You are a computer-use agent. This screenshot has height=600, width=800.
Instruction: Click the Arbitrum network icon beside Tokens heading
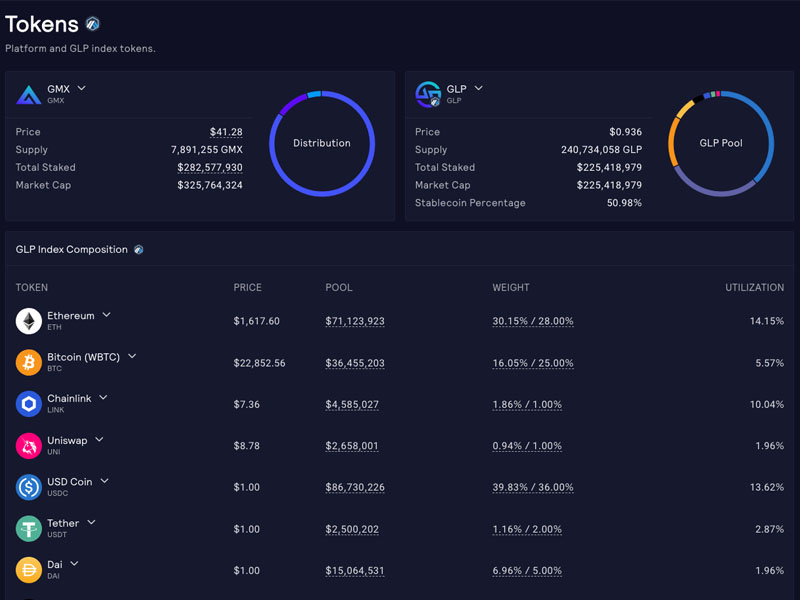(x=92, y=23)
